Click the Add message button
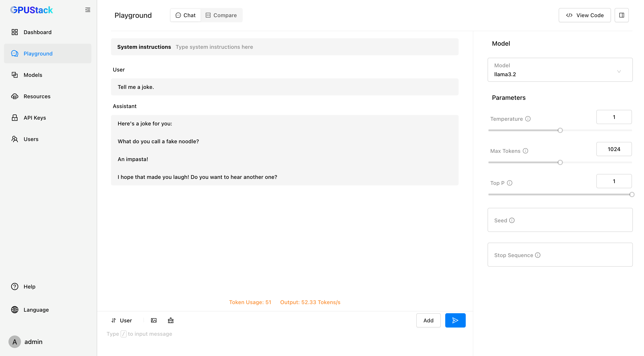The image size is (644, 356). click(428, 321)
